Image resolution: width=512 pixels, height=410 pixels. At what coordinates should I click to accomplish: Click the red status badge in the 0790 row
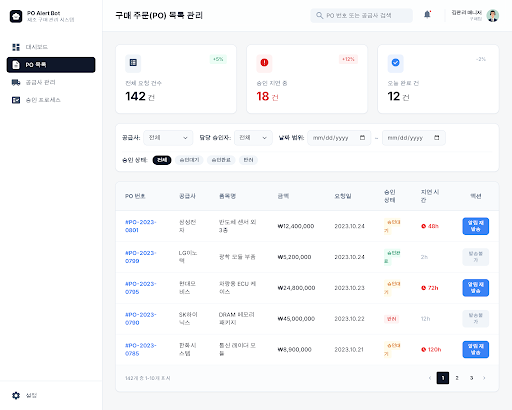pos(392,319)
